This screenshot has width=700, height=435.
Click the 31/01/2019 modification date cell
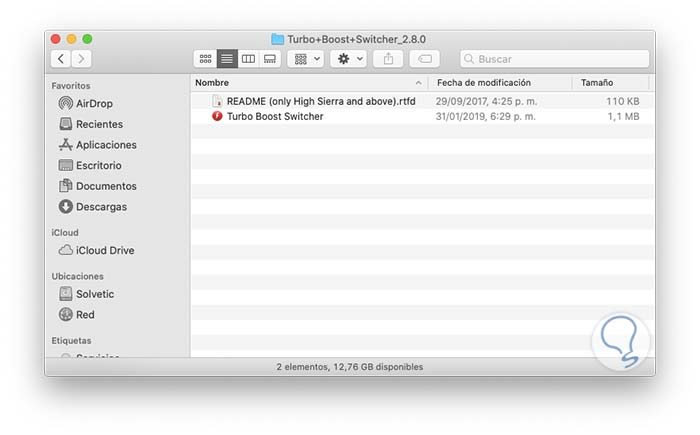click(x=485, y=117)
